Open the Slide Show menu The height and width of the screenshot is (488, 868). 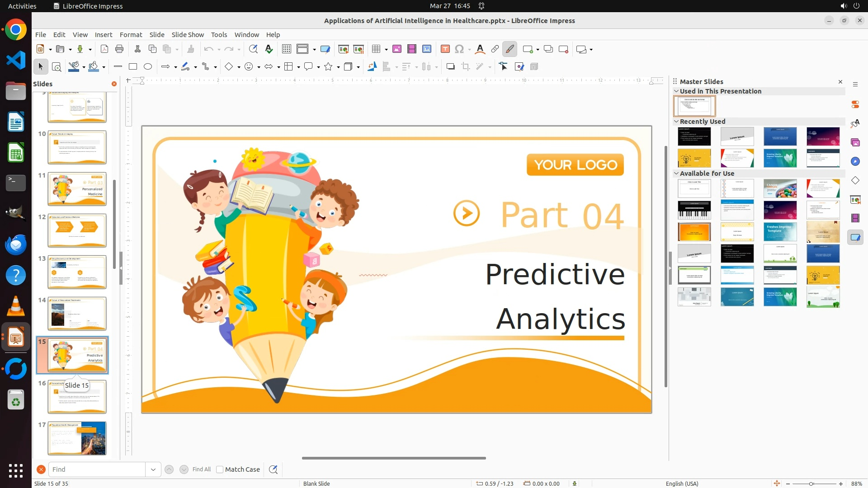188,35
